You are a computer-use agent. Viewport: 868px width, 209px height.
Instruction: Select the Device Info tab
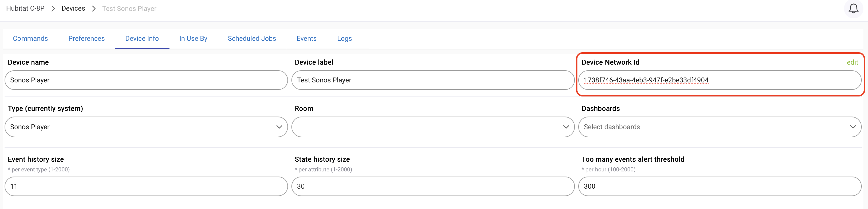click(x=142, y=38)
